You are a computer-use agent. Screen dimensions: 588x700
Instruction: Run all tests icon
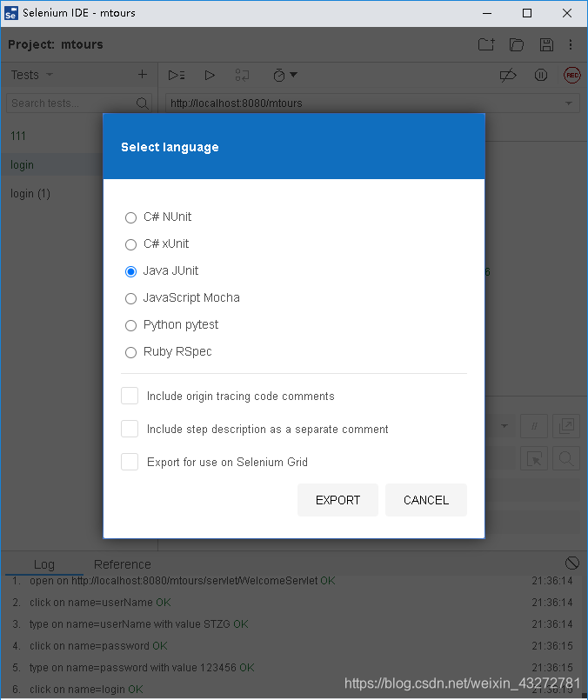177,75
